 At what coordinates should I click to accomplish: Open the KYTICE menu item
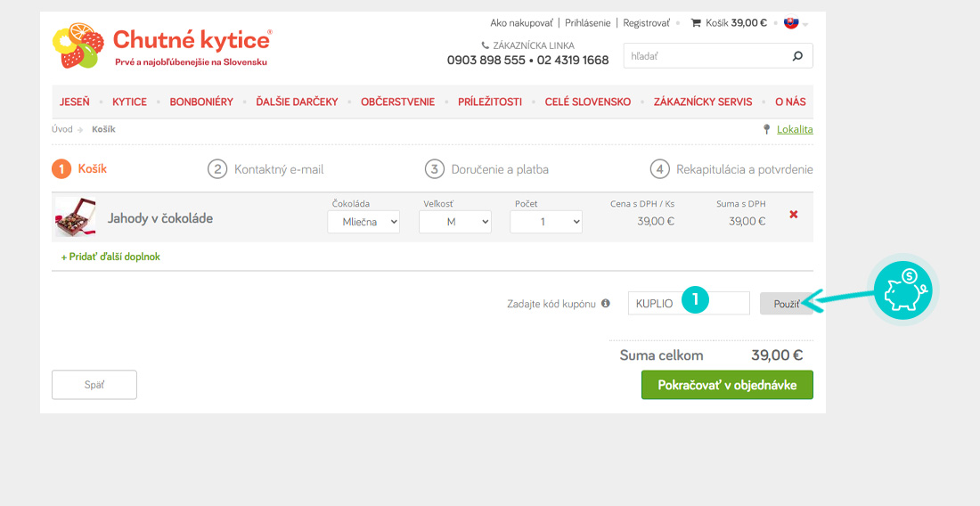click(129, 102)
